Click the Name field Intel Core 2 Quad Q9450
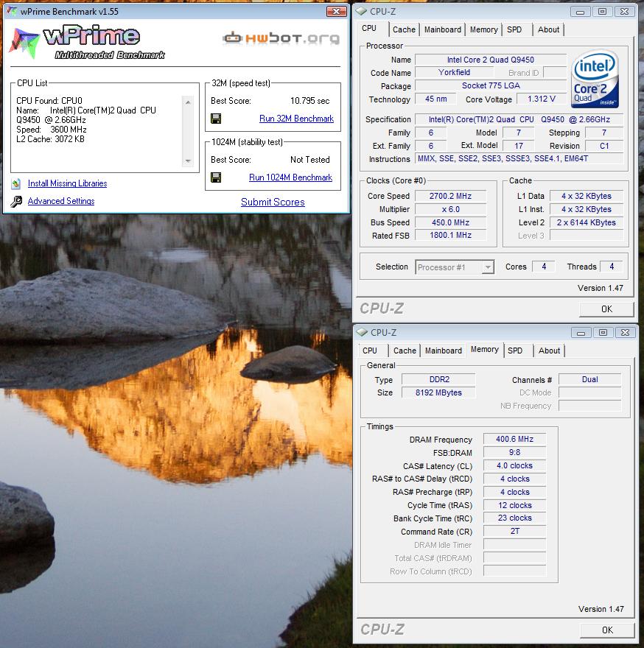 [491, 60]
